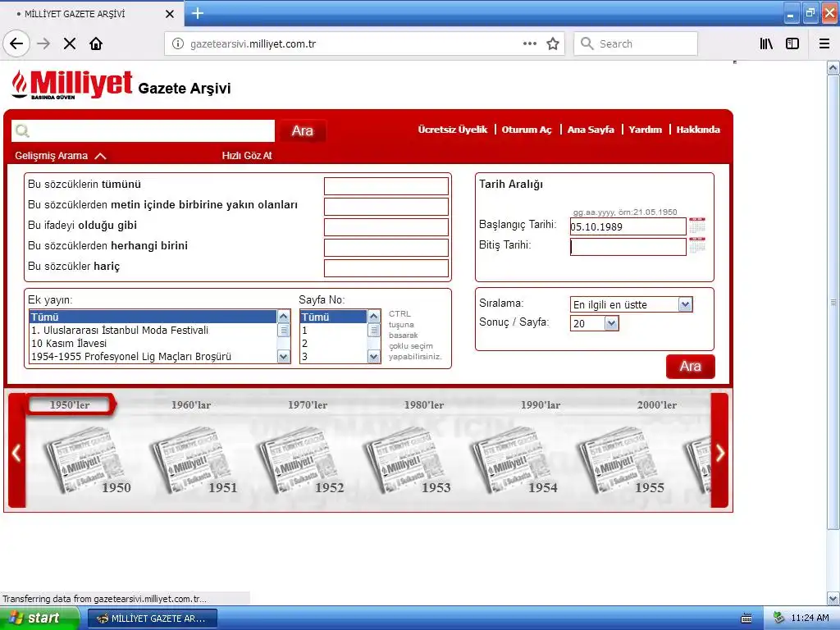Select the 2000'ler decade tab
The width and height of the screenshot is (840, 630).
point(657,405)
